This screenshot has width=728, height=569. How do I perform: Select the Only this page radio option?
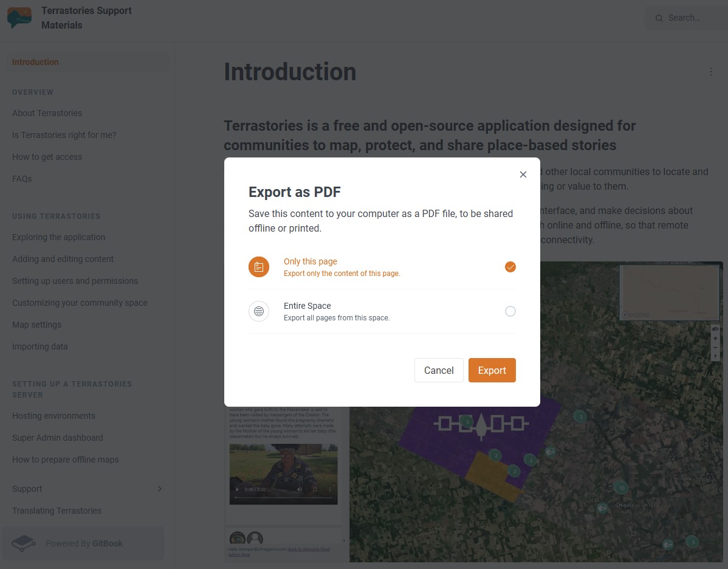510,267
